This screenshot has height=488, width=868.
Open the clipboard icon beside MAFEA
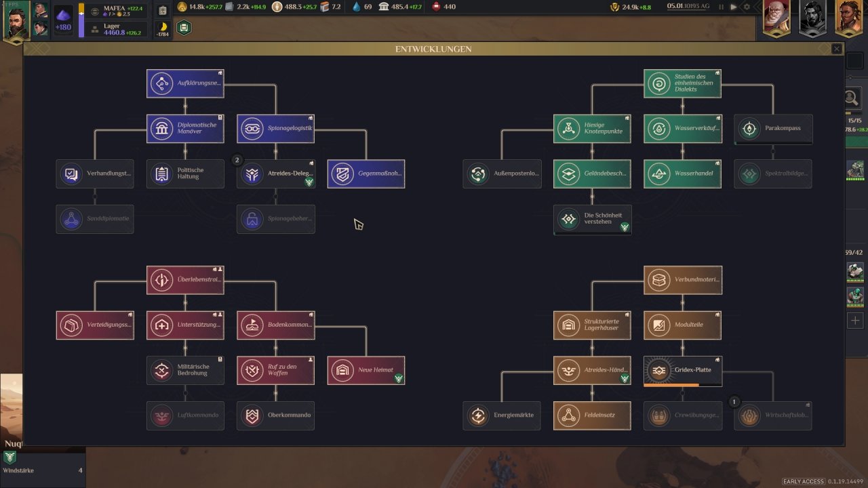pos(163,11)
